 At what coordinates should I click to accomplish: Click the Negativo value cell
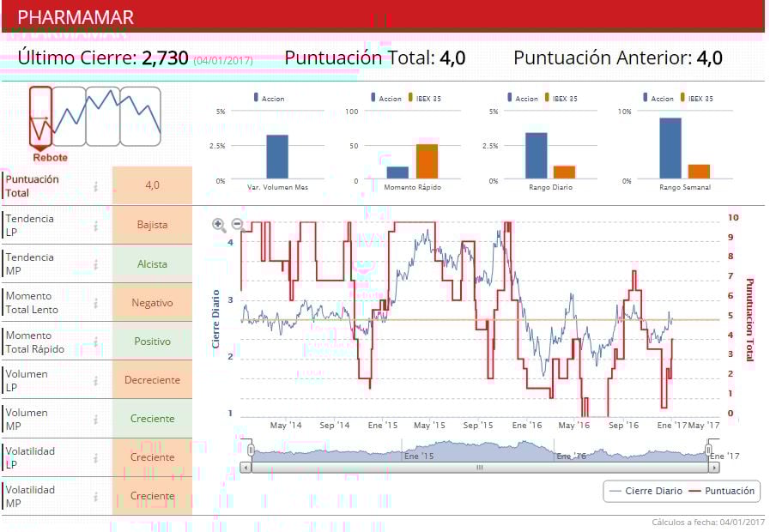click(152, 303)
